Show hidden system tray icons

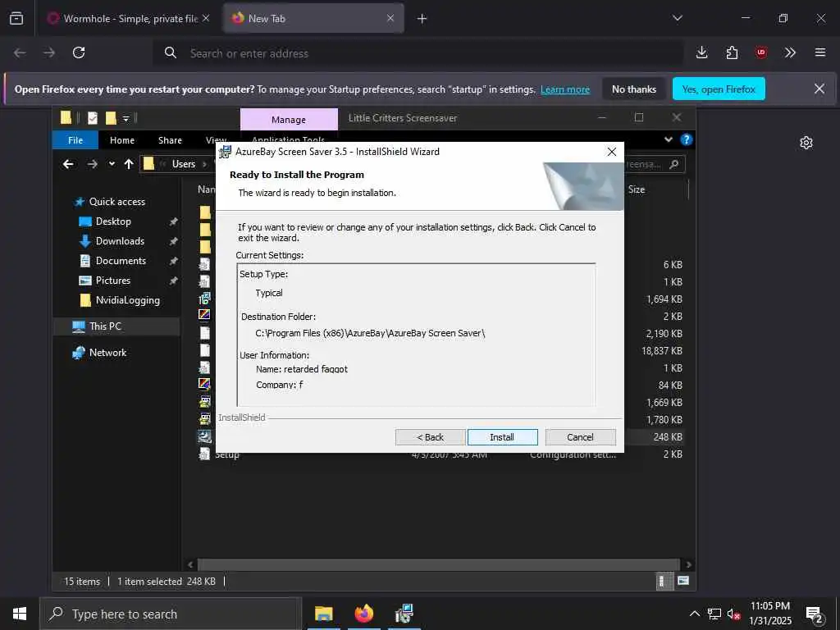tap(694, 614)
